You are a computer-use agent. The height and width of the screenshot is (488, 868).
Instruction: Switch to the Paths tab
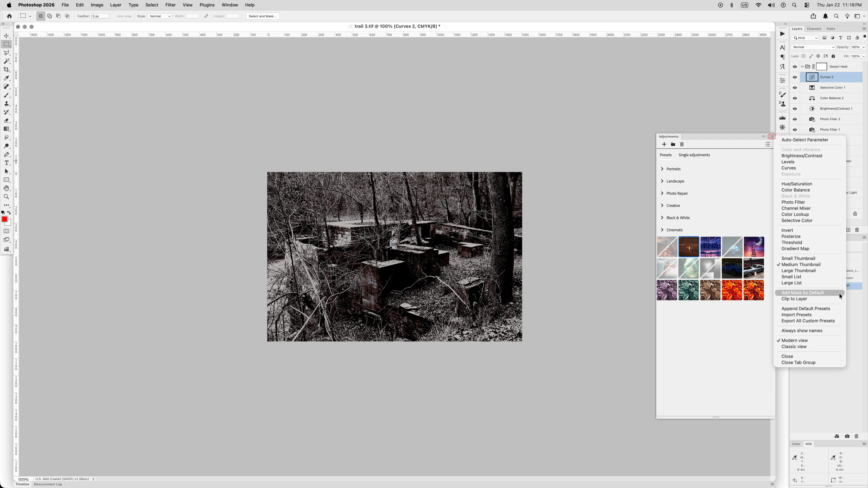tap(831, 29)
